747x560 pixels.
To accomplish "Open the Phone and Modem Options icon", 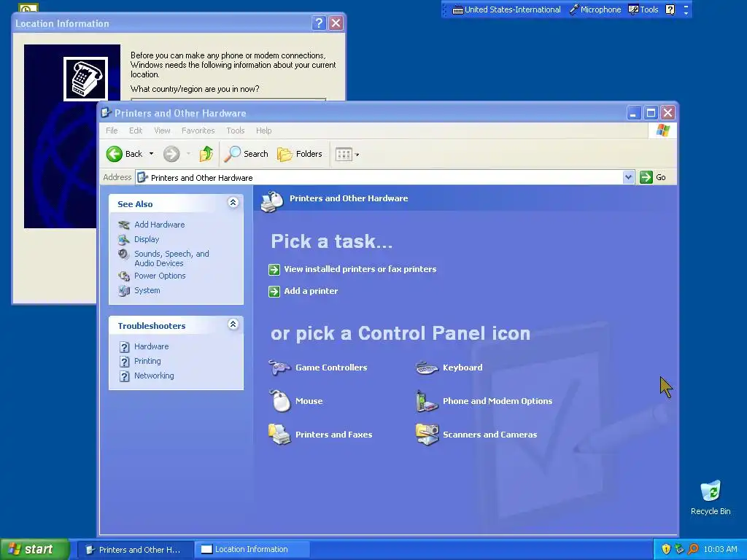I will tap(427, 401).
